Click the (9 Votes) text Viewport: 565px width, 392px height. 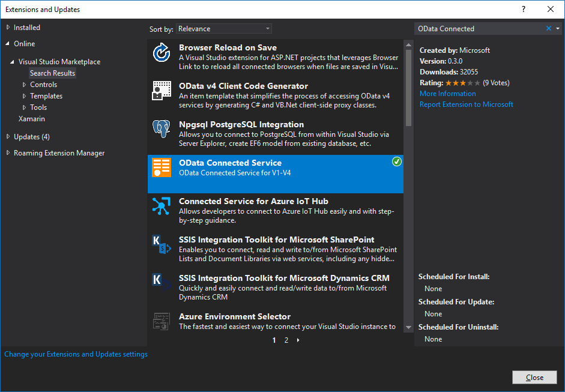pos(496,83)
